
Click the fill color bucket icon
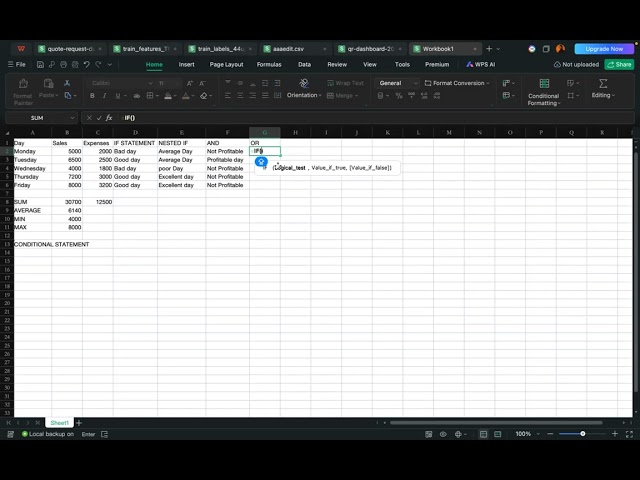pyautogui.click(x=168, y=96)
